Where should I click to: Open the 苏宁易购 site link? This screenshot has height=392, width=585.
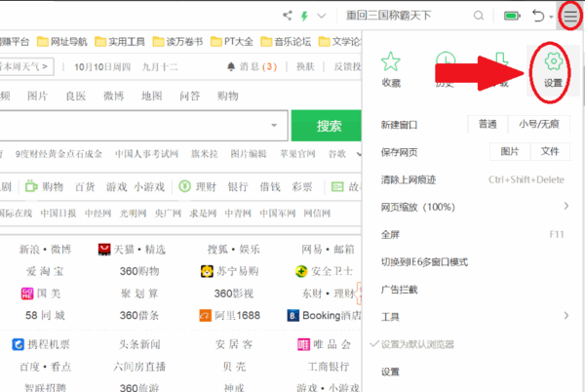229,270
